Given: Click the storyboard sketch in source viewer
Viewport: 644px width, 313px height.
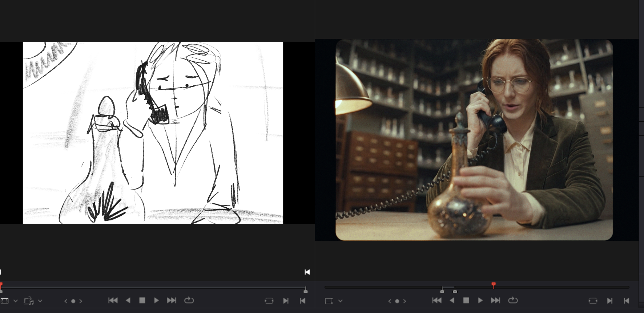Looking at the screenshot, I should (153, 133).
